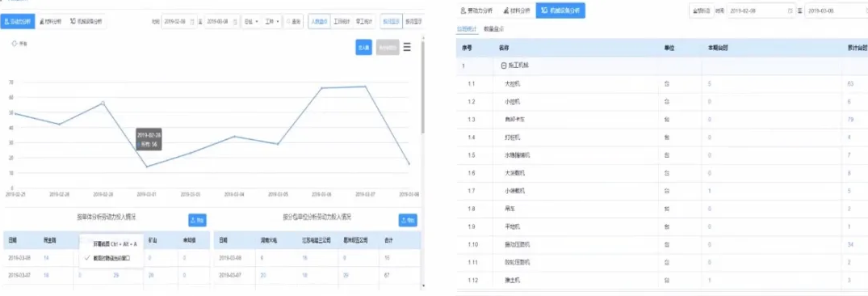
Task: Export the 按分包单位分析劳动力投入情况 table
Action: tap(408, 220)
